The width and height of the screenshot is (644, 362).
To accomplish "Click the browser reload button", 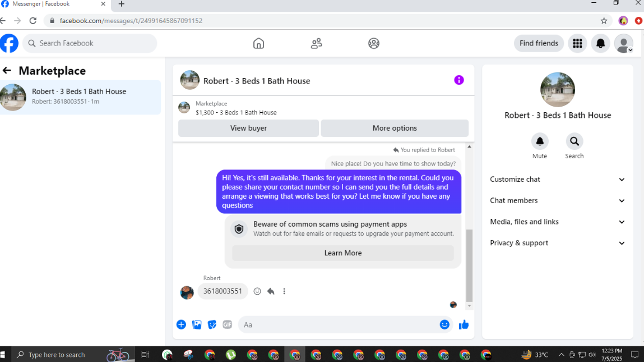I will point(33,21).
